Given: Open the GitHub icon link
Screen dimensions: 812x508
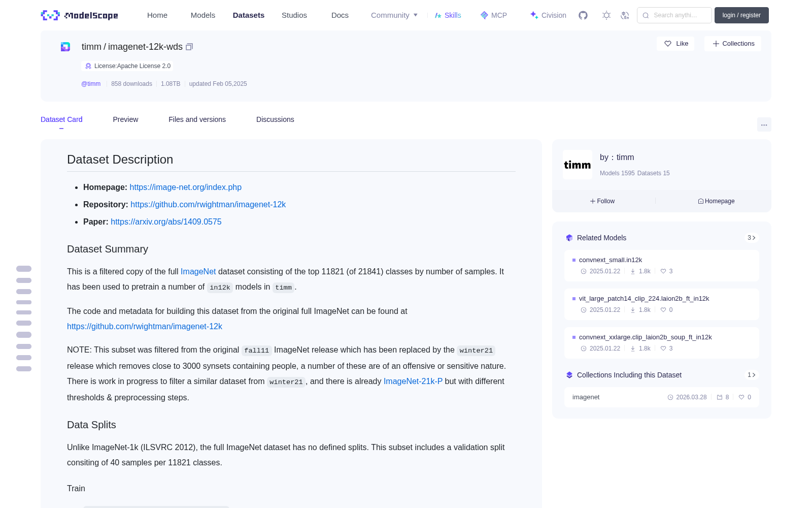Looking at the screenshot, I should click(583, 15).
